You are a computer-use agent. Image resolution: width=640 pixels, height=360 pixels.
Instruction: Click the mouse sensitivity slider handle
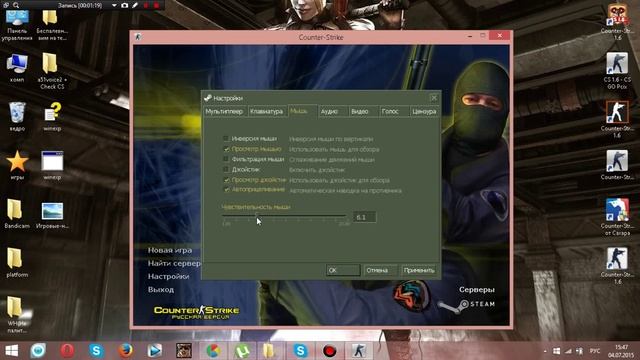pos(257,215)
